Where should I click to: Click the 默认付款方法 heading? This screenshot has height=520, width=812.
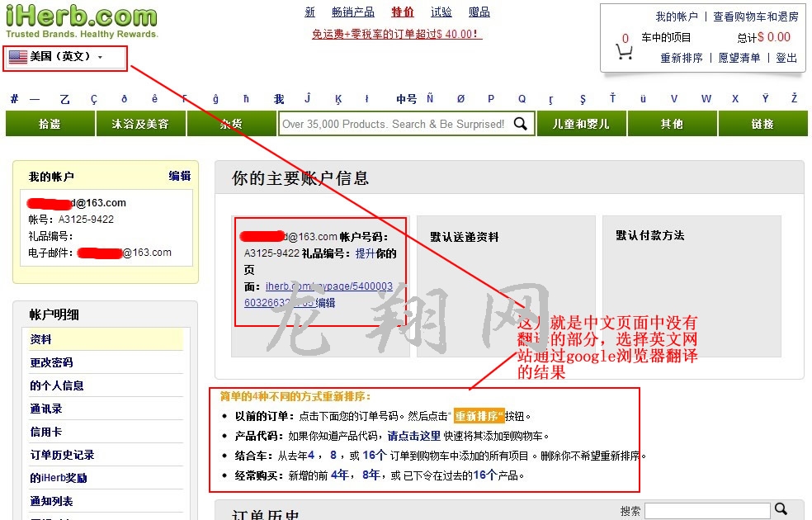(x=650, y=236)
